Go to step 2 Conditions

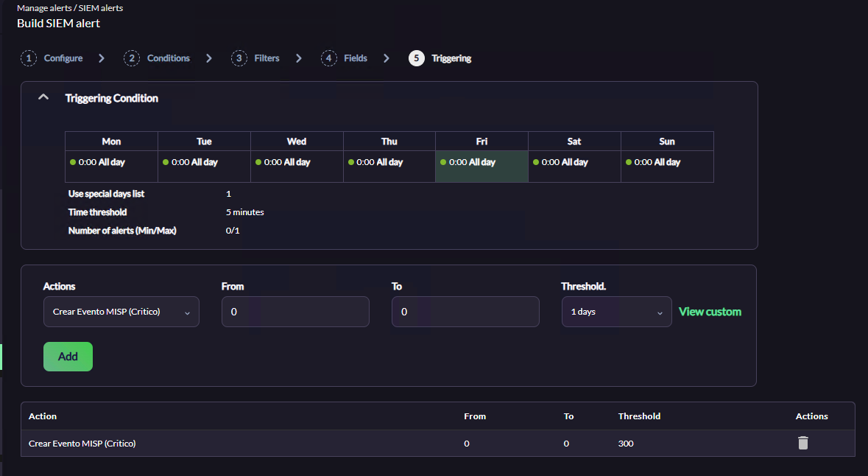pyautogui.click(x=157, y=58)
